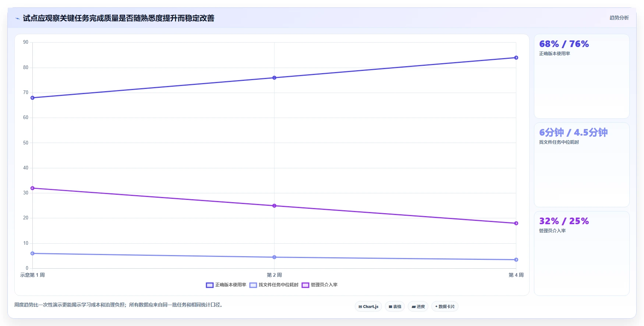Click the 找文件任务中位耗时 point at 第 4 周
This screenshot has width=644, height=326.
click(x=516, y=259)
